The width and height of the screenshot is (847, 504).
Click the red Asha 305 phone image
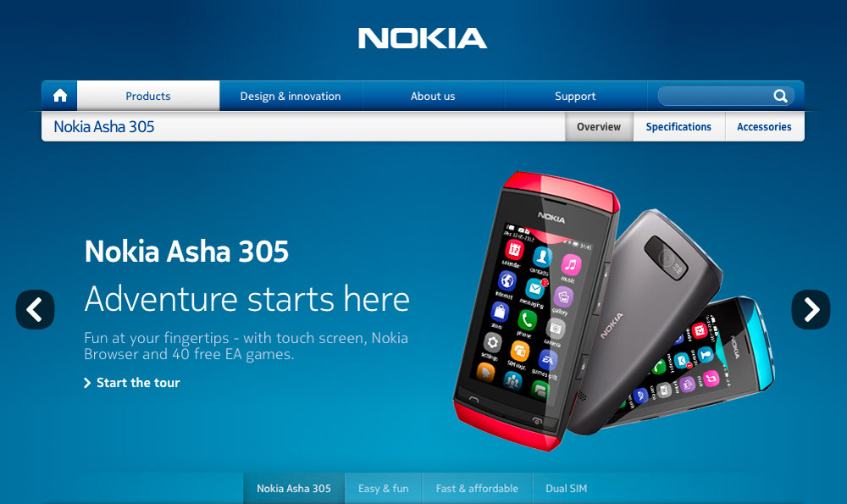click(x=534, y=311)
